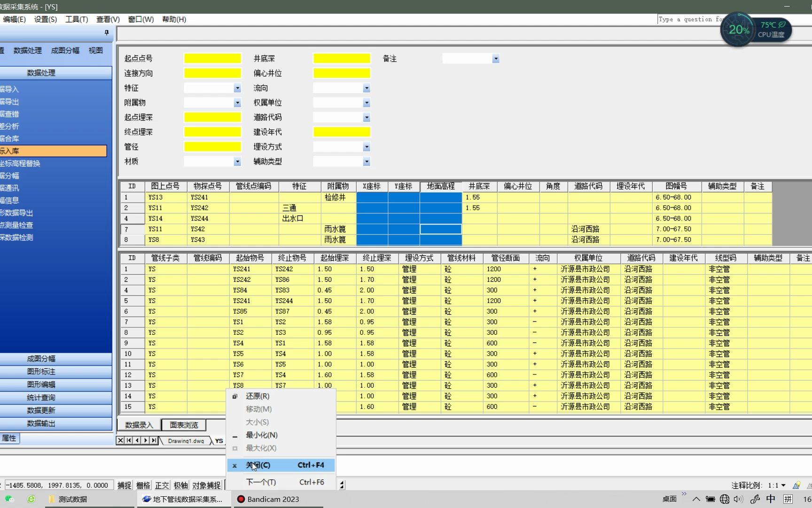Screen dimensions: 812x508
Task: Open the 查看(V) menu
Action: 108,19
